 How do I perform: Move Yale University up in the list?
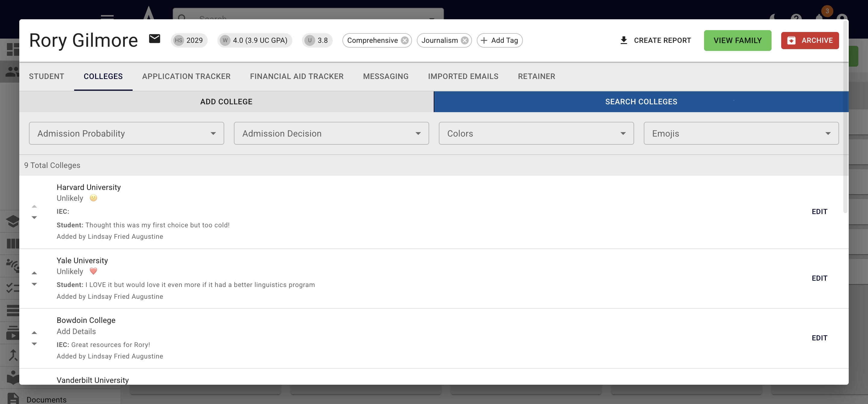tap(34, 273)
